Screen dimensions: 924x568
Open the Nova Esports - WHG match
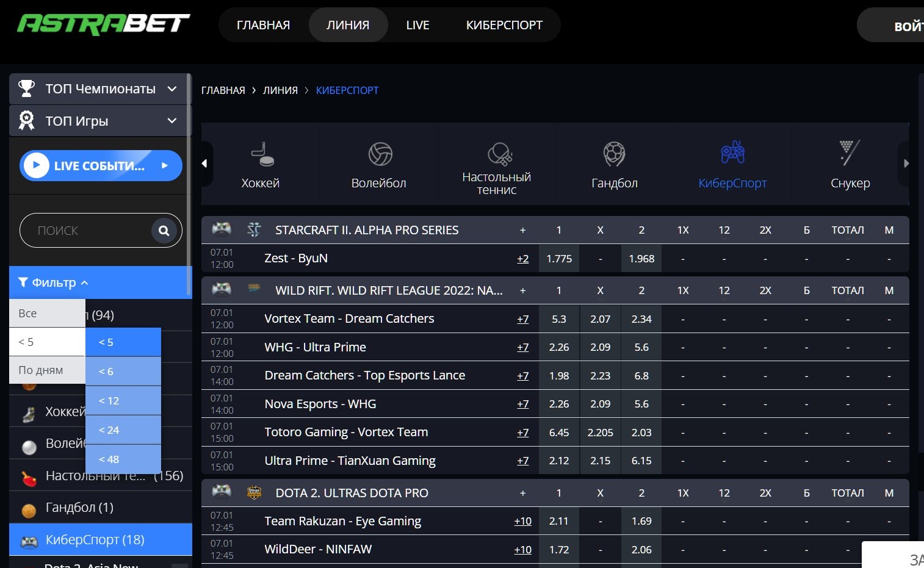tap(320, 404)
